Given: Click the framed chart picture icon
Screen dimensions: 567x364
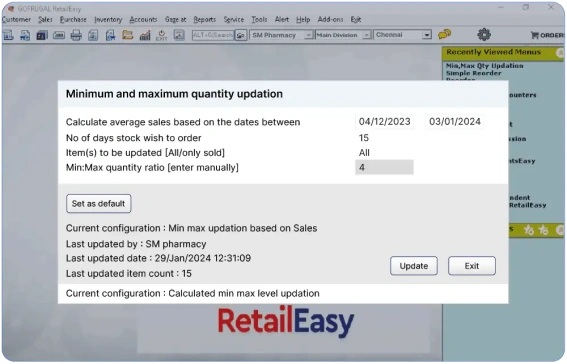Looking at the screenshot, I should coord(179,35).
